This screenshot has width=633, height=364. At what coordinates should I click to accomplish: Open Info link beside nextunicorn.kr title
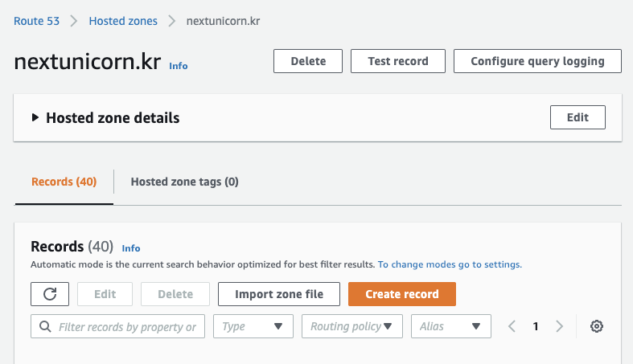tap(179, 66)
